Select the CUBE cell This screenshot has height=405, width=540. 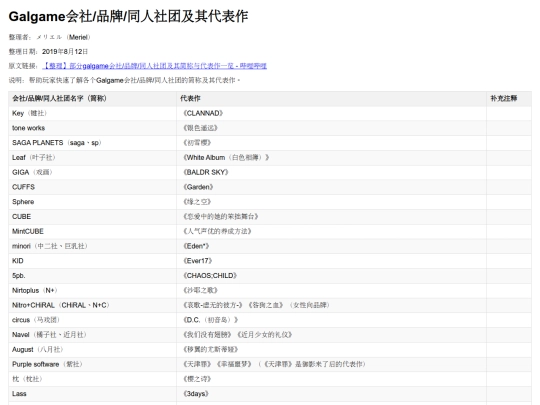coord(92,217)
